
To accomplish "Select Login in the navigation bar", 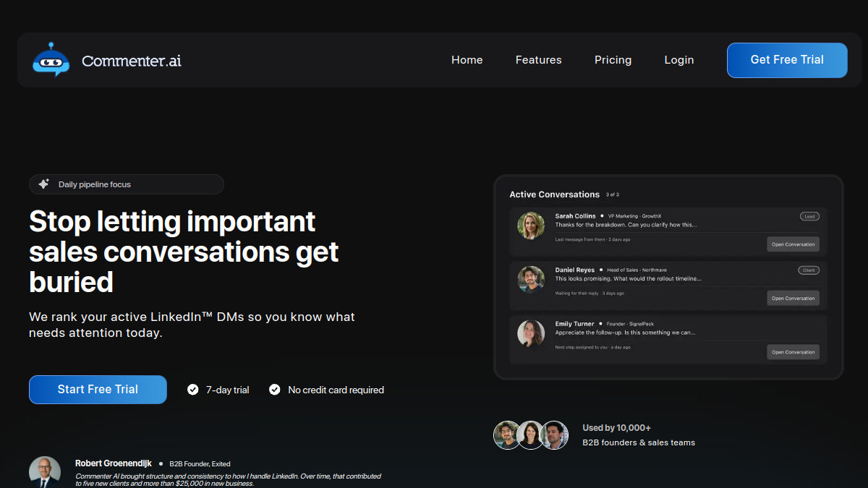I will click(679, 60).
